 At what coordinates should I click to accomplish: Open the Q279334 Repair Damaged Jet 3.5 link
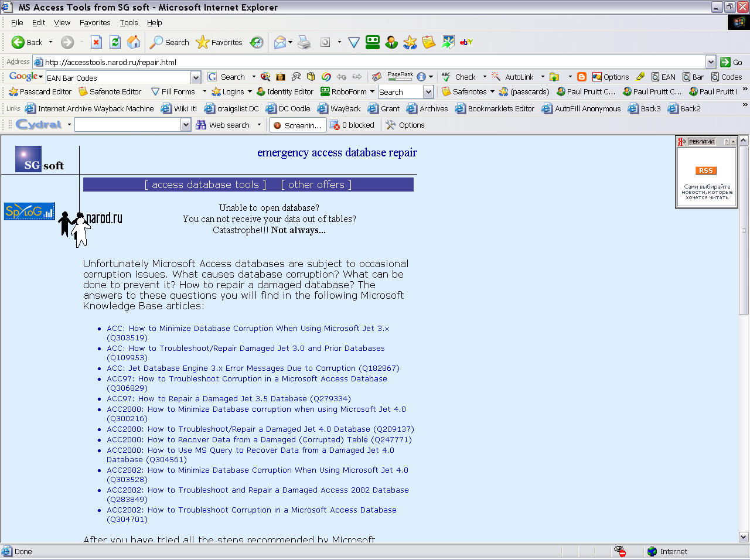click(229, 399)
